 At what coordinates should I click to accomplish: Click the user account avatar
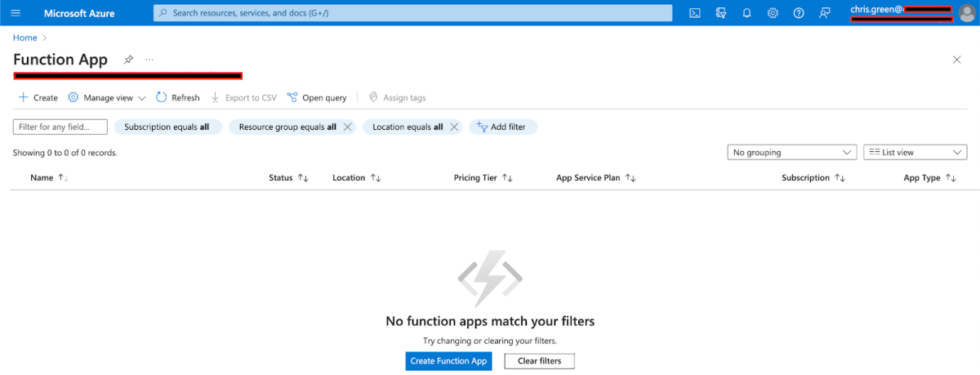pos(967,13)
